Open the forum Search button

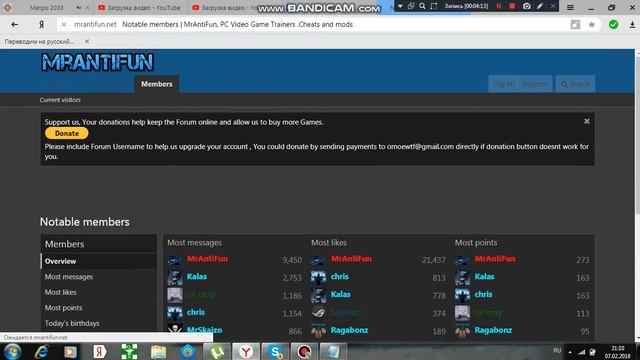tap(575, 84)
